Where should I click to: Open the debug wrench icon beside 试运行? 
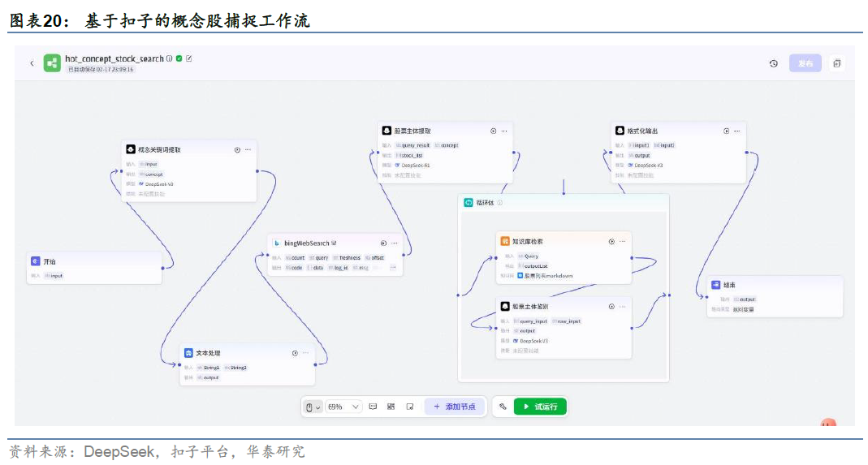click(503, 407)
